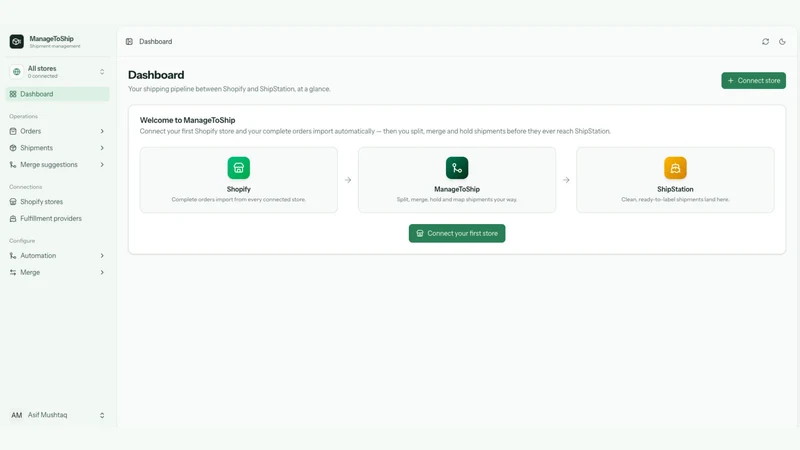This screenshot has width=800, height=450.
Task: Click the Shopify stores shop icon
Action: [x=13, y=202]
